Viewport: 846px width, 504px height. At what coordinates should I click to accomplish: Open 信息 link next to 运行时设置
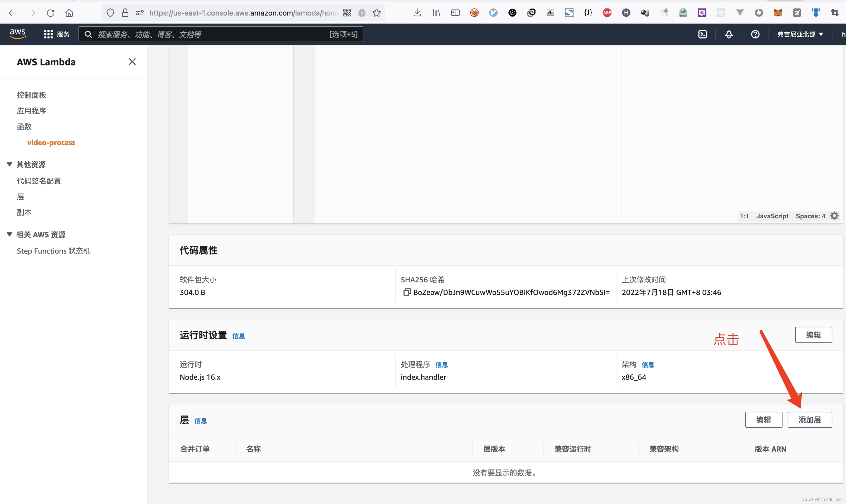click(x=239, y=336)
